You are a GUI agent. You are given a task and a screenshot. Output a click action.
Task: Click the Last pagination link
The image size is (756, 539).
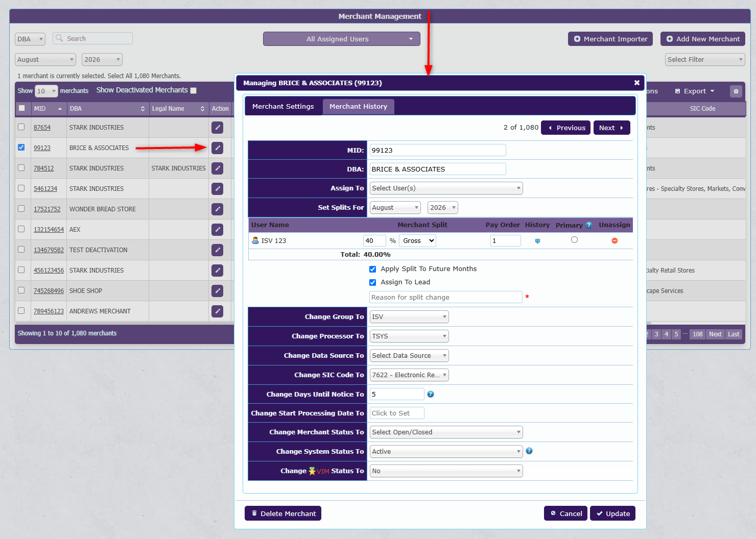tap(734, 334)
